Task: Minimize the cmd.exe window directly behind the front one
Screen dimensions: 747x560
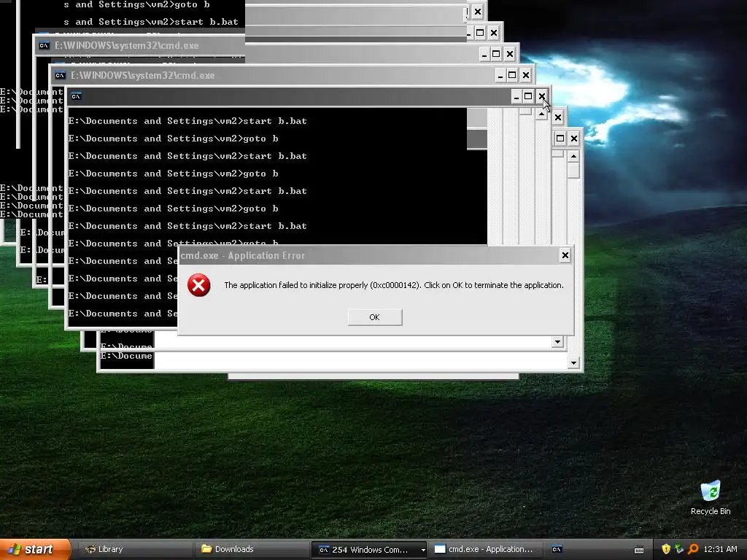Action: pos(500,75)
